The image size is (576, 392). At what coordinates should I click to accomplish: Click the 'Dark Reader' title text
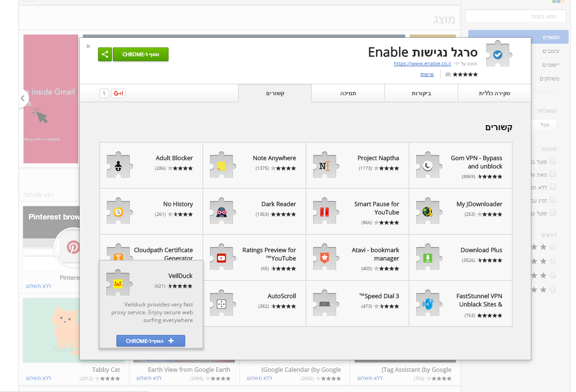(279, 204)
